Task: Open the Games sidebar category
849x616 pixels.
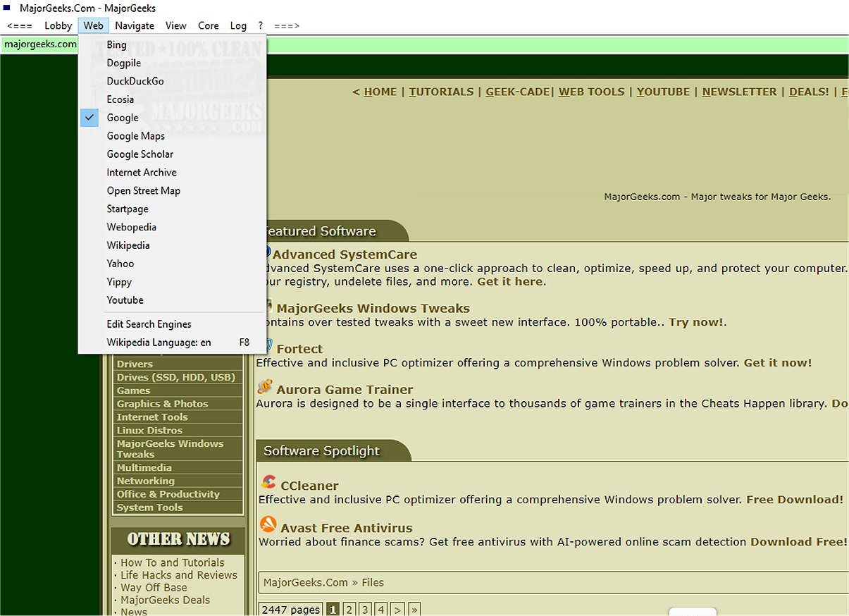Action: (133, 390)
